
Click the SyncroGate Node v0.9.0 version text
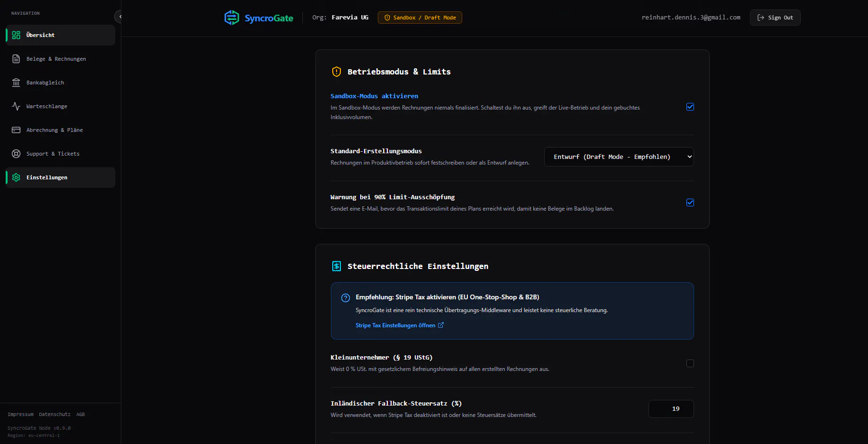pos(39,428)
